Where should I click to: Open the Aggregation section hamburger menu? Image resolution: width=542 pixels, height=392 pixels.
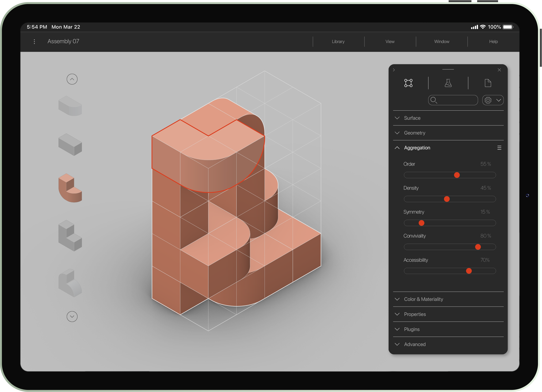click(499, 148)
